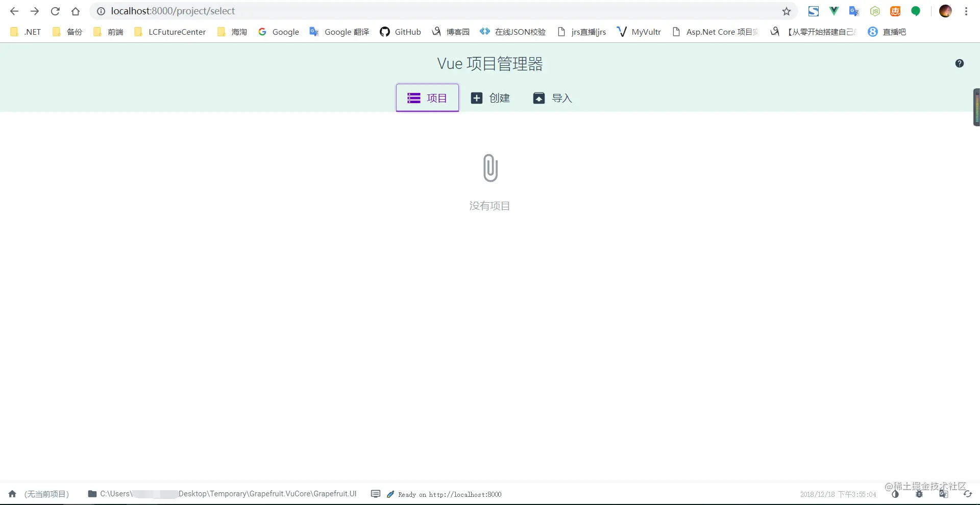Click the home icon in status bar

pos(12,494)
